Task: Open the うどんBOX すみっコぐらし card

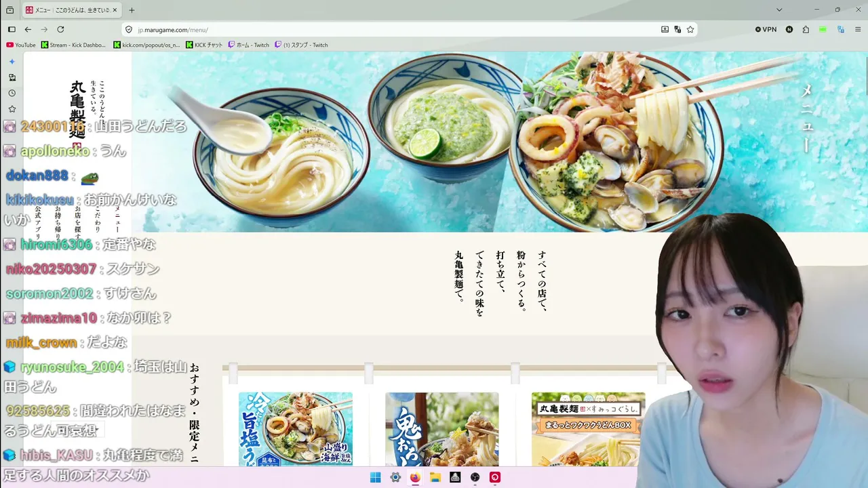Action: [x=589, y=429]
